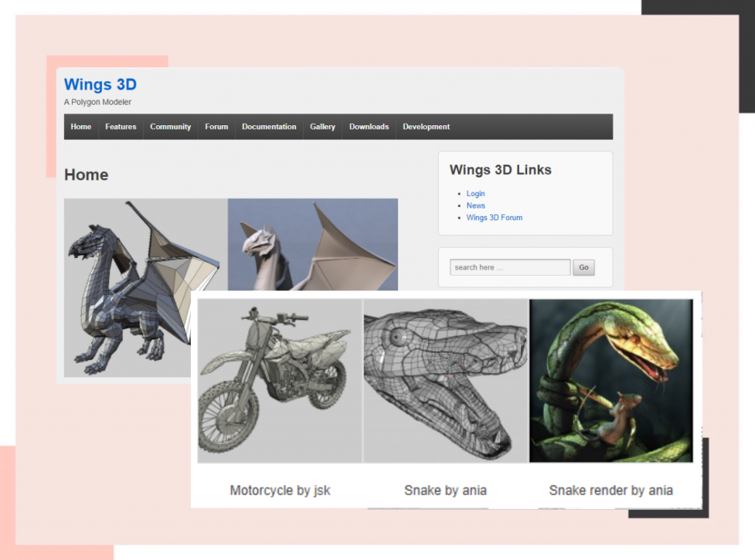Open the Home navigation menu item
The width and height of the screenshot is (755, 560).
point(80,127)
